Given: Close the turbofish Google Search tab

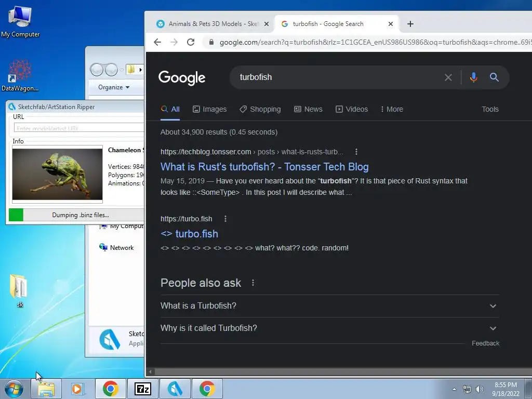Looking at the screenshot, I should [391, 24].
